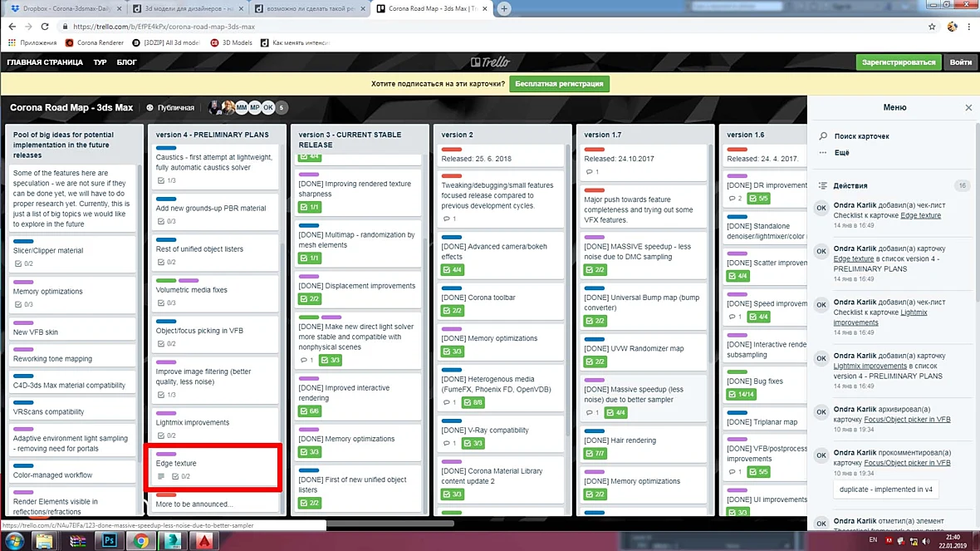Open the Color-managed workflow card
The height and width of the screenshot is (551, 980).
[x=72, y=471]
